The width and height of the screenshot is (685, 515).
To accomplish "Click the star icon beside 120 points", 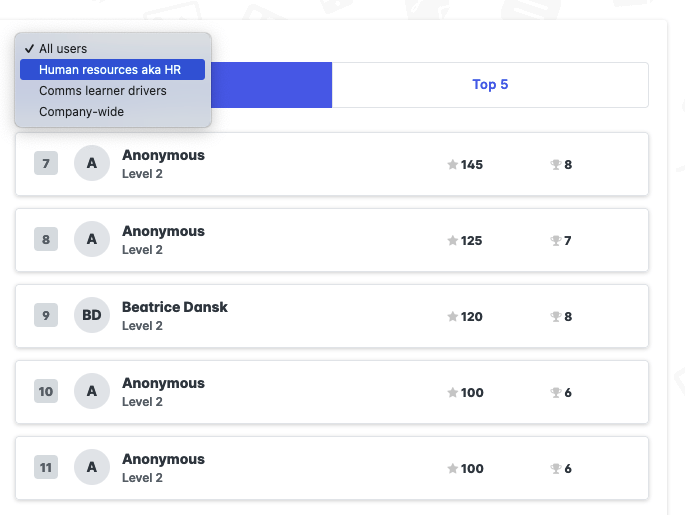I will 453,317.
